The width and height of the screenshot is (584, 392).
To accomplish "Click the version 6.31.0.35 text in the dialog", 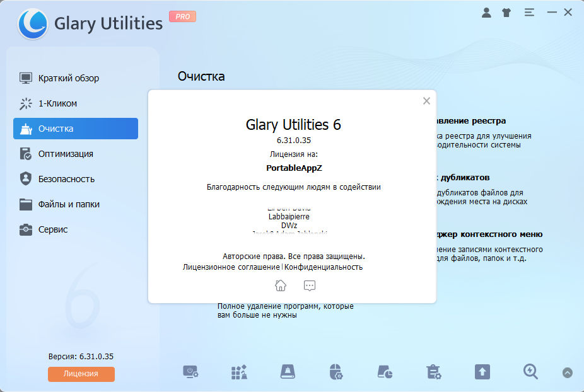I will (293, 141).
